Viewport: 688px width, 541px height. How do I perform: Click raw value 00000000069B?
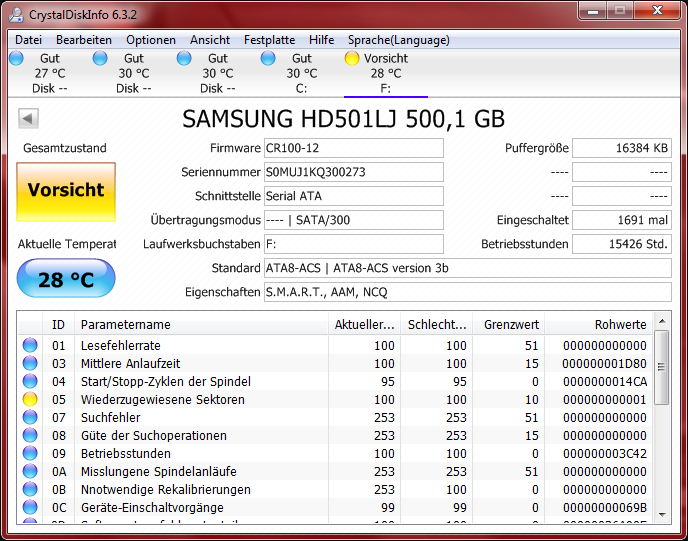point(605,507)
